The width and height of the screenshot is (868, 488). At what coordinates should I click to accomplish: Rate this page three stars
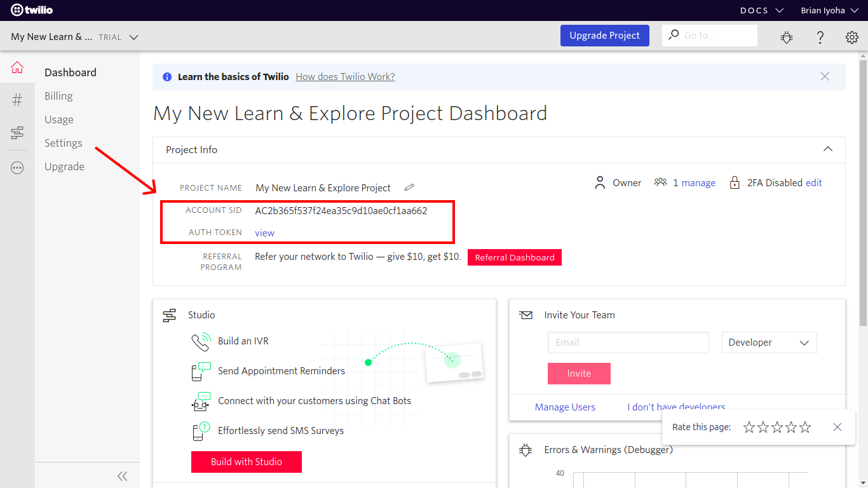[777, 427]
